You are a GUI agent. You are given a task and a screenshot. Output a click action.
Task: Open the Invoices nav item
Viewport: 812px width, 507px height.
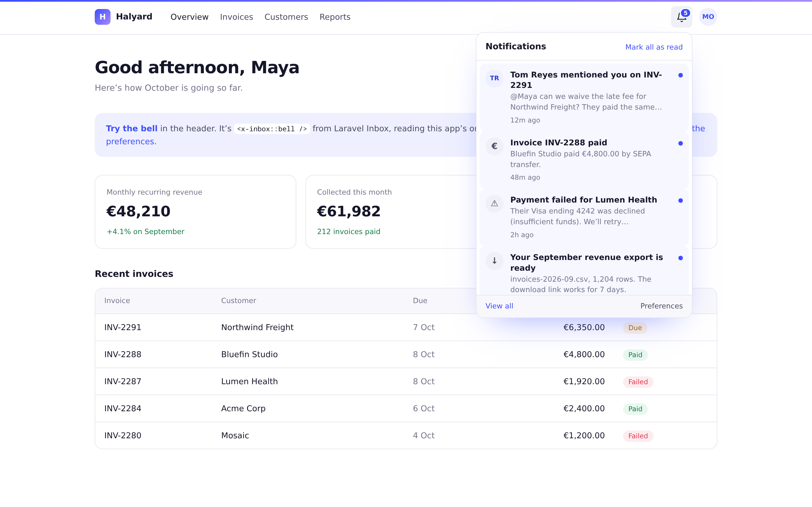(237, 17)
